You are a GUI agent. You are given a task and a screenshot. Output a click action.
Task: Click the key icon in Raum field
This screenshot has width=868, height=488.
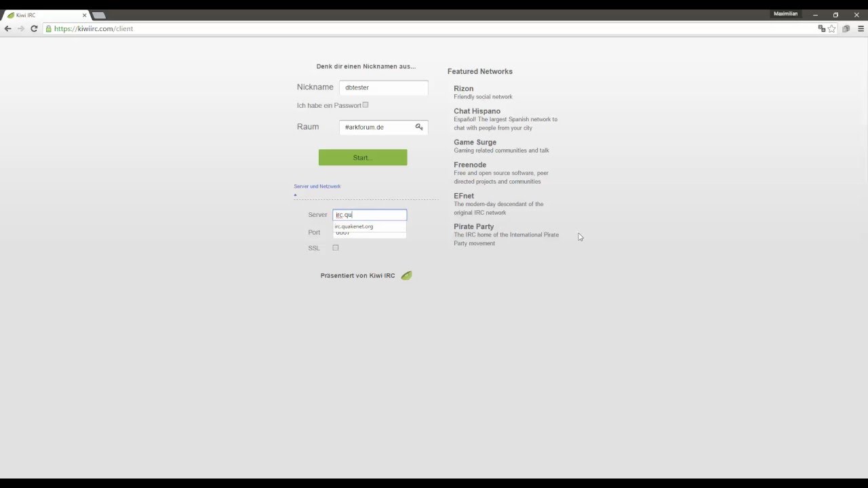[419, 127]
